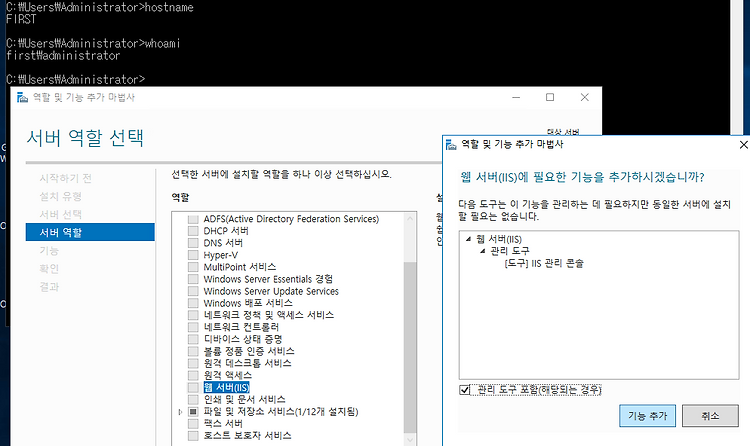Collapse the 관리 도구 node in dialog
Screen dimensions: 750x446
click(x=483, y=251)
